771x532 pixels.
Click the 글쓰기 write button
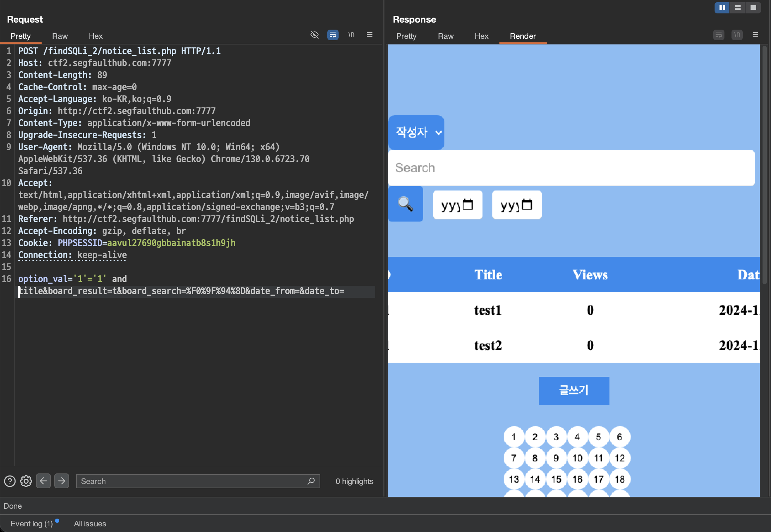coord(574,391)
